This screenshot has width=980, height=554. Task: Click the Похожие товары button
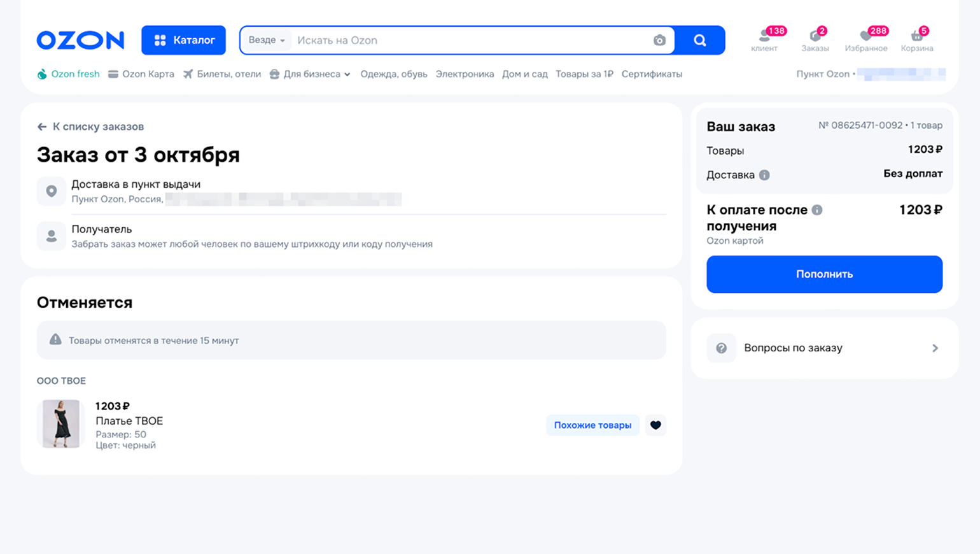coord(592,425)
